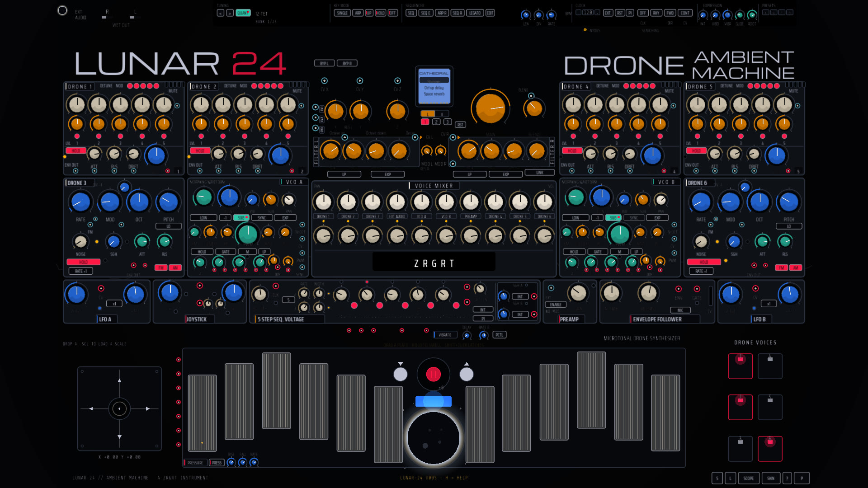Open the 12-TET tuning selector
The image size is (868, 488).
click(261, 14)
